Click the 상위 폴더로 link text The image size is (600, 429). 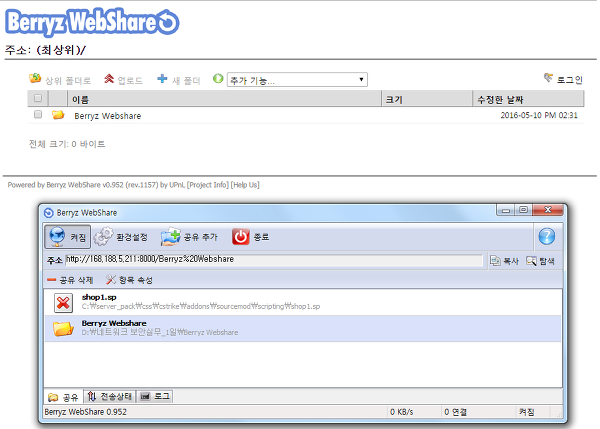pos(68,80)
